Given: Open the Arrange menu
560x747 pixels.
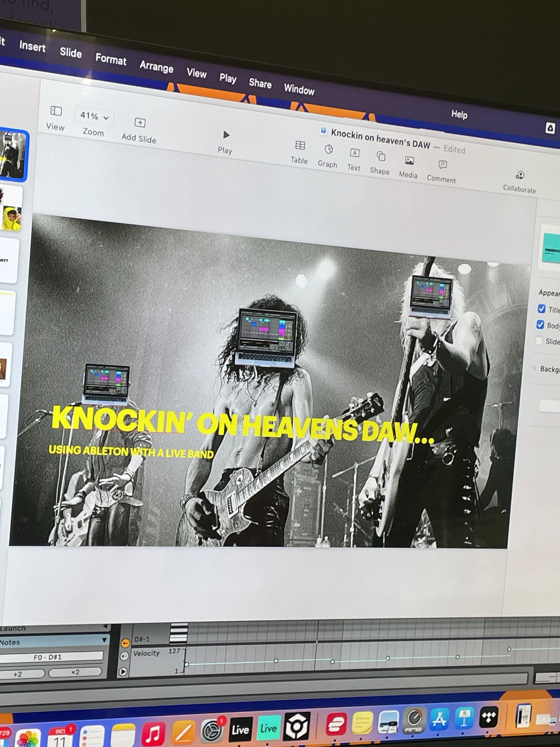Looking at the screenshot, I should click(x=156, y=67).
